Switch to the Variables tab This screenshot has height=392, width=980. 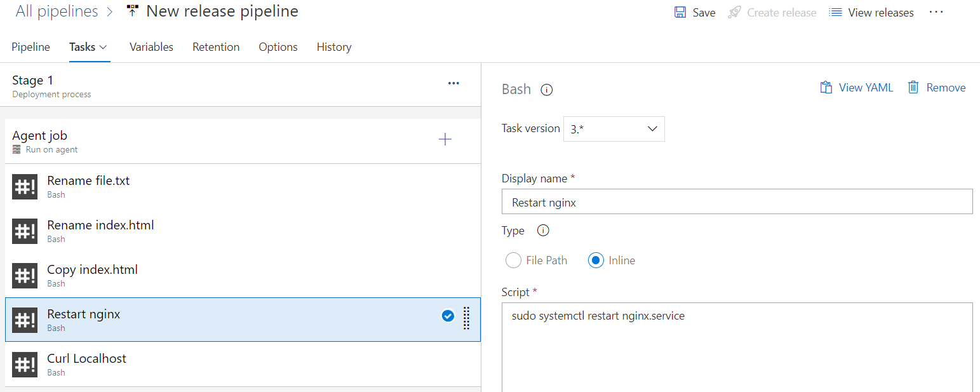[151, 47]
